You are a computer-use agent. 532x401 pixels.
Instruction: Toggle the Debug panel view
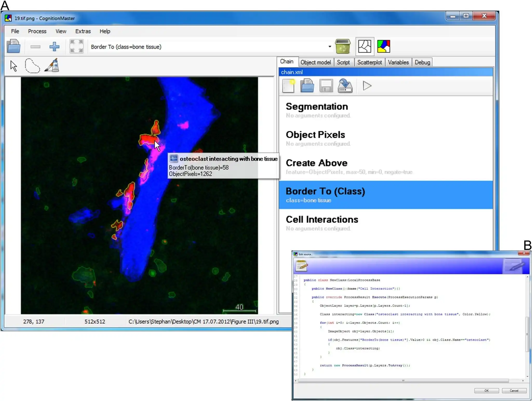tap(422, 62)
